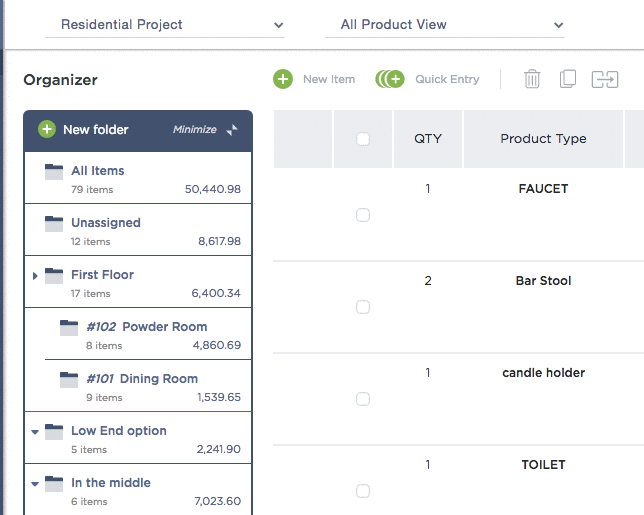The width and height of the screenshot is (644, 515).
Task: Click the Minimize collapse arrows icon
Action: point(232,130)
